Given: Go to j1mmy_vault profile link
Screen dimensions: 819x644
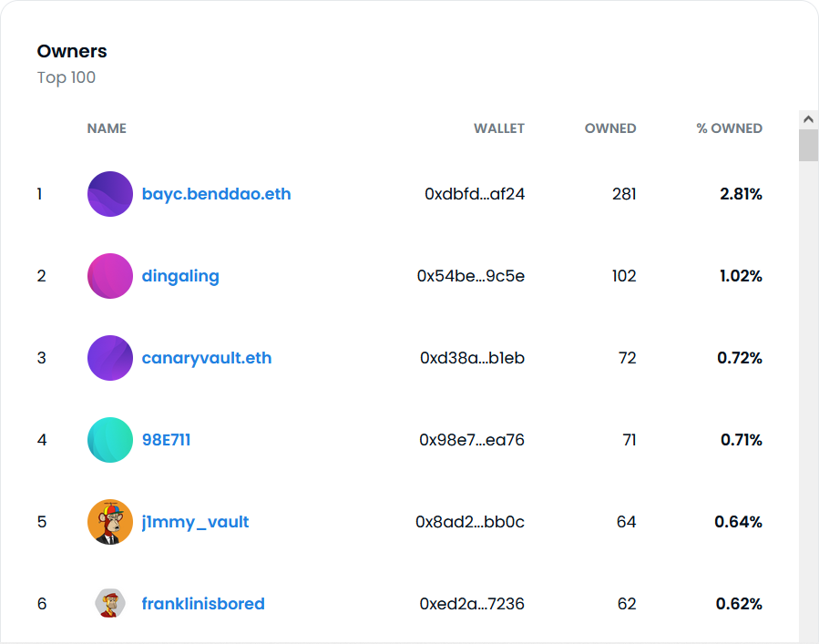Looking at the screenshot, I should [x=195, y=522].
